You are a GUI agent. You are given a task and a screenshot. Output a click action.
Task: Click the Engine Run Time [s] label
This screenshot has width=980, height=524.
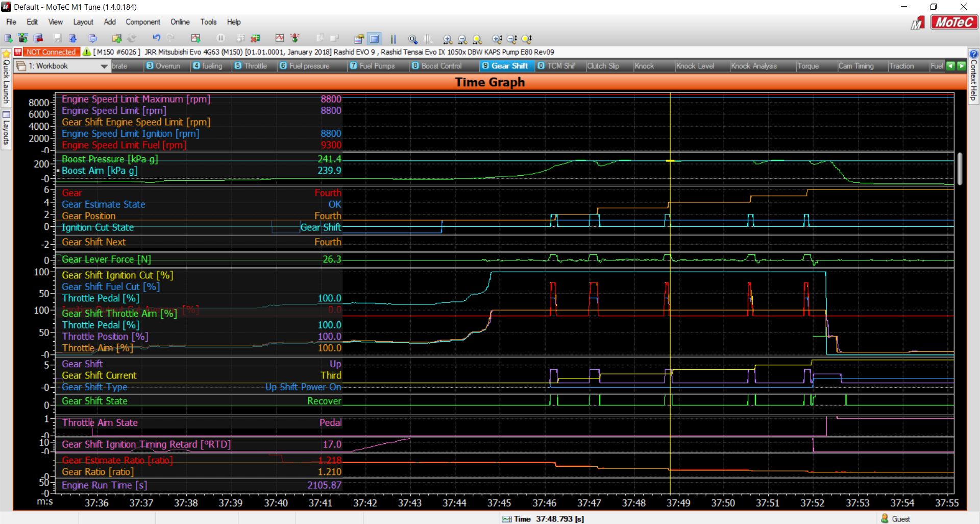[104, 485]
